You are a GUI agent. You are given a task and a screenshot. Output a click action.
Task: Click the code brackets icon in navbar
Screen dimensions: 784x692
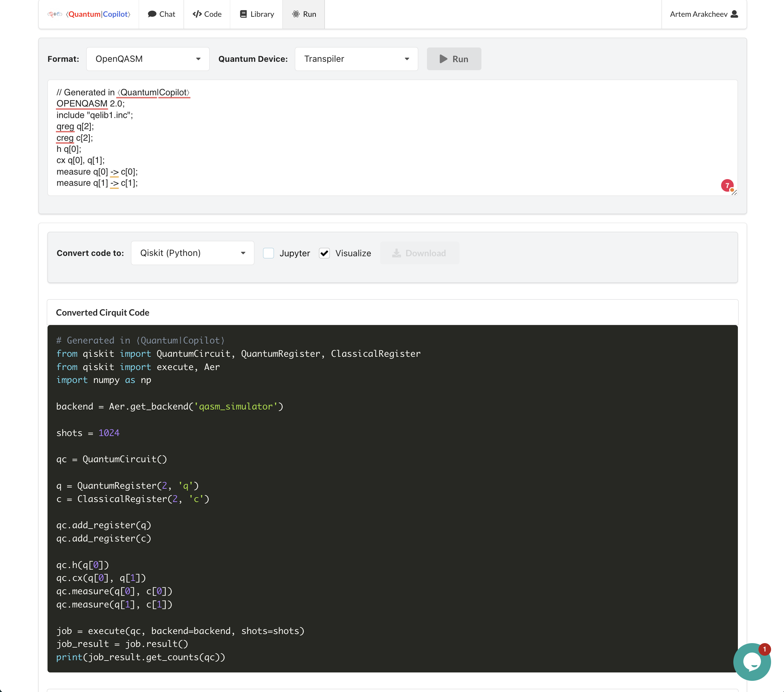(x=197, y=14)
